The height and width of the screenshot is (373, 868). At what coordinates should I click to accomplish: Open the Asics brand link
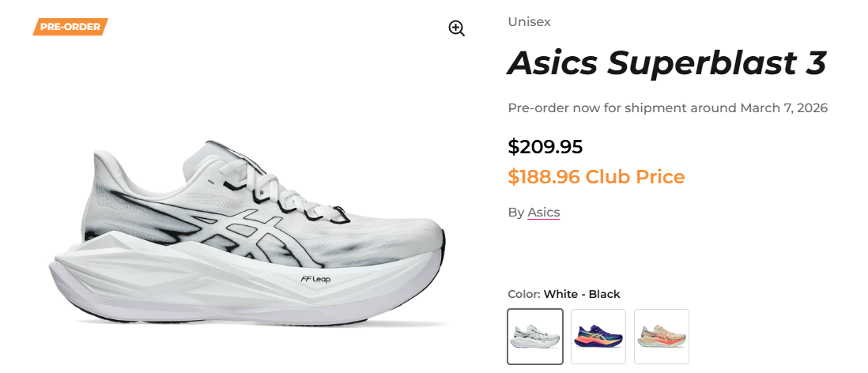(543, 213)
